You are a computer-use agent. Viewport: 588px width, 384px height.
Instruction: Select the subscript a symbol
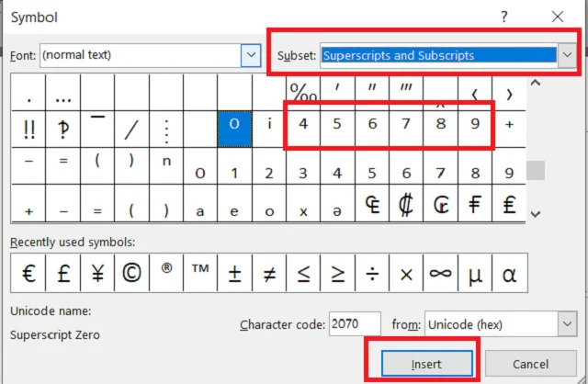[200, 203]
